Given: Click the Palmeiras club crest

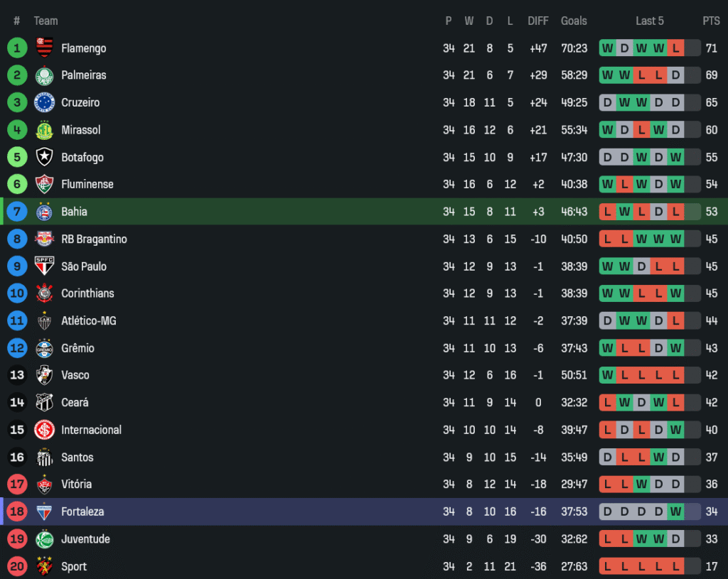Looking at the screenshot, I should pyautogui.click(x=45, y=75).
